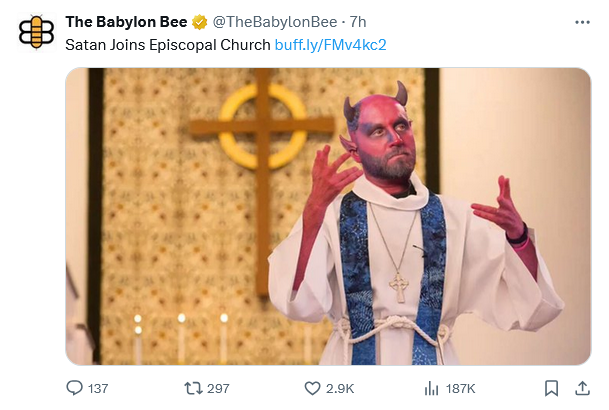609x410 pixels.
Task: Click the 187K views count
Action: [x=461, y=388]
